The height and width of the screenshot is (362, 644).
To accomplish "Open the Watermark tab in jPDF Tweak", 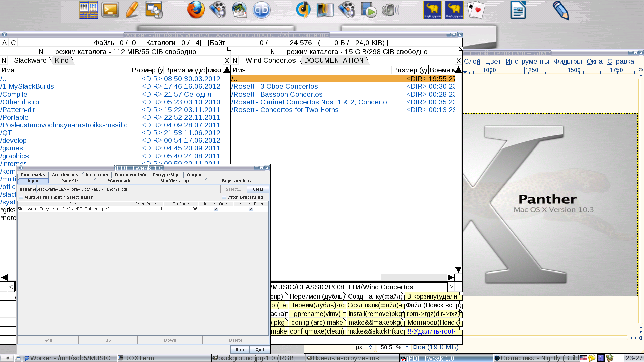I will coord(119,181).
